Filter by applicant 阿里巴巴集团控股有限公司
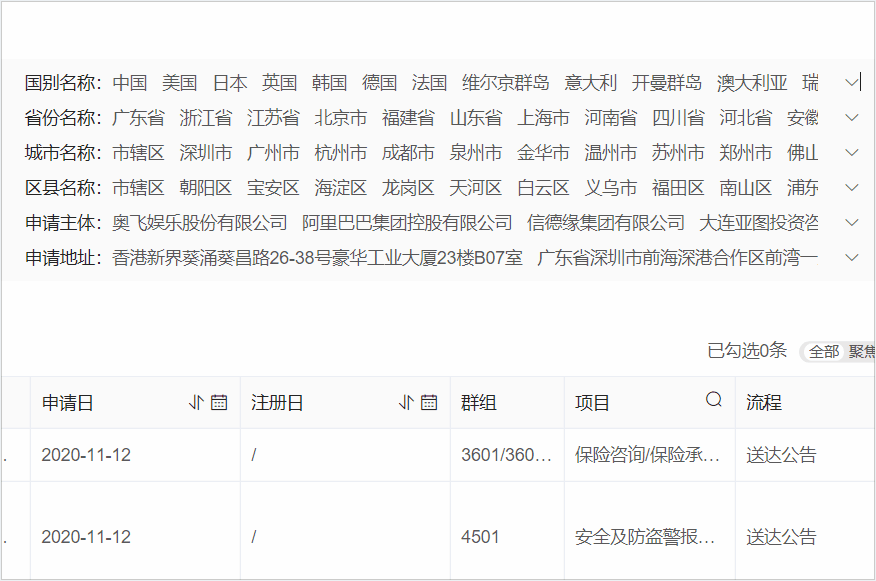876x581 pixels. 407,223
